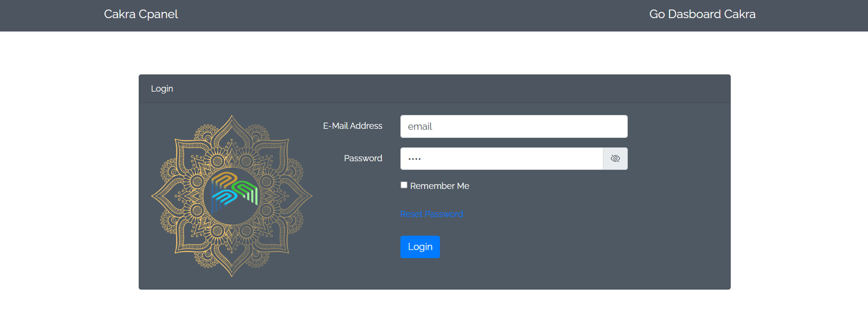Viewport: 868px width, 323px height.
Task: Select the field containing 'email' text
Action: (x=513, y=126)
